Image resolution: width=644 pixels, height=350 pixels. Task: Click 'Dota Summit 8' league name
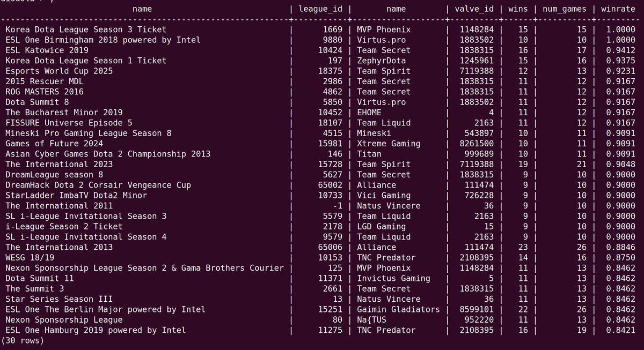37,102
